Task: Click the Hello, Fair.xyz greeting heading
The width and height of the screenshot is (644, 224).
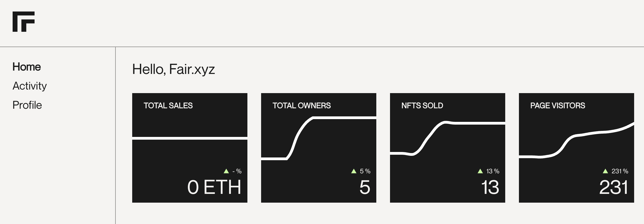Action: point(173,69)
